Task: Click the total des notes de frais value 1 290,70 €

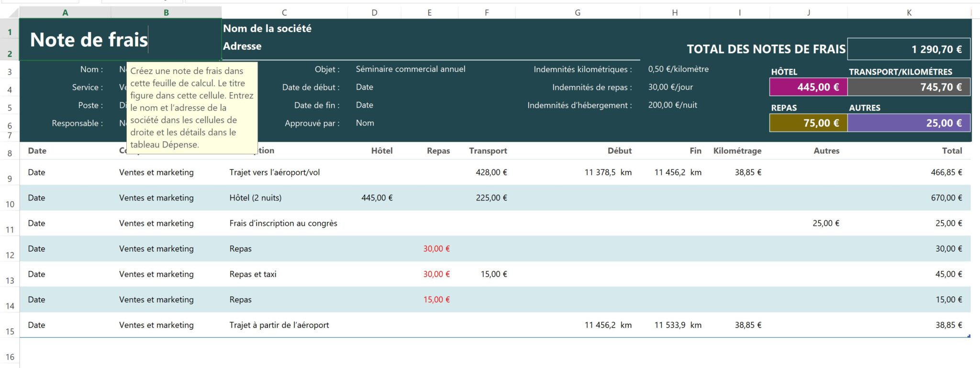Action: tap(909, 49)
